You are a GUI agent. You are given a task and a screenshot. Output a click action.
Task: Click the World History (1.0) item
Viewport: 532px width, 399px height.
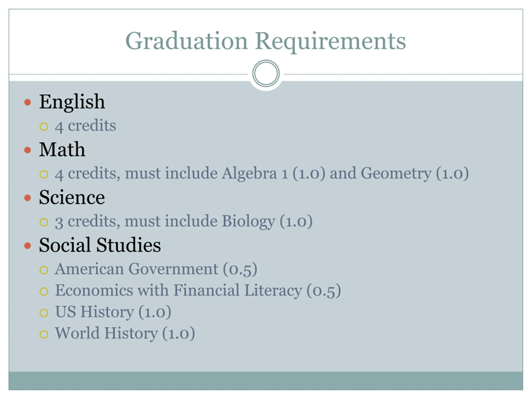point(125,333)
